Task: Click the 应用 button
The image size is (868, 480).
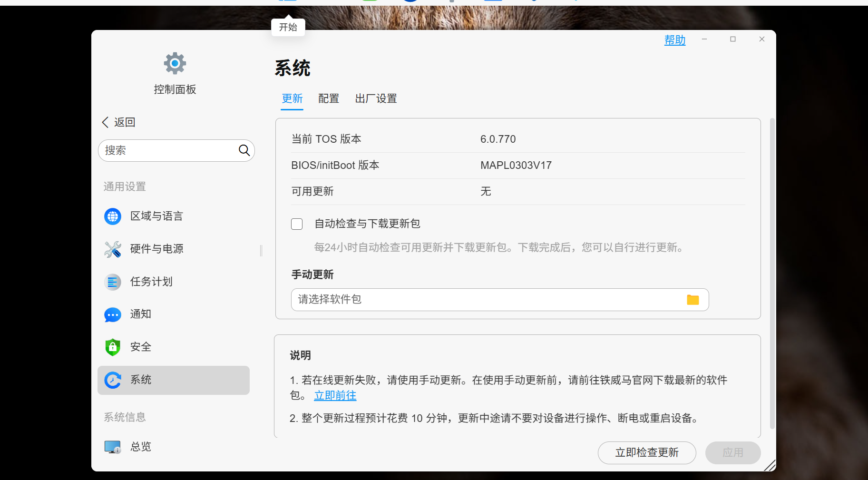Action: (x=733, y=452)
